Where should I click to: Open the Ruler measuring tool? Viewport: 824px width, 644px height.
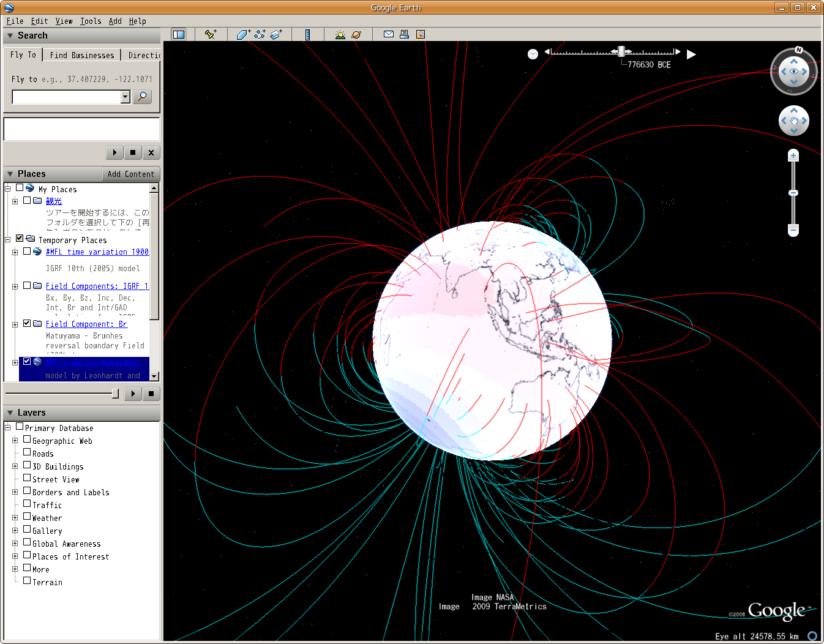[x=307, y=34]
